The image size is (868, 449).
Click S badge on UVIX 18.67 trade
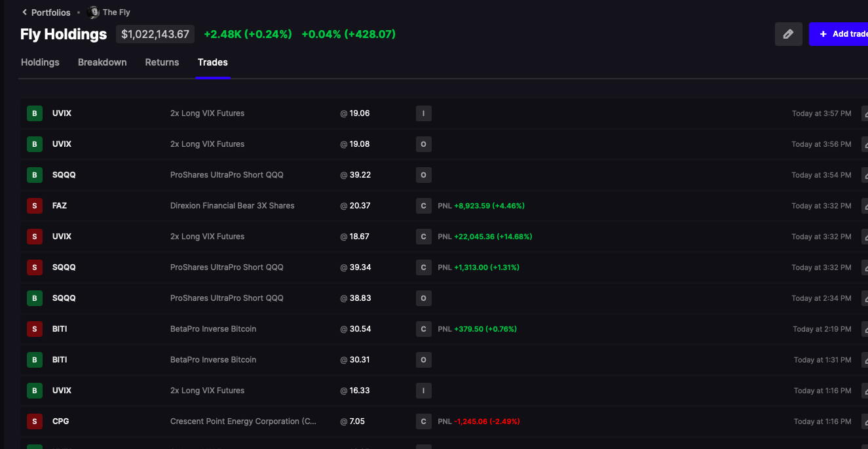click(x=35, y=237)
